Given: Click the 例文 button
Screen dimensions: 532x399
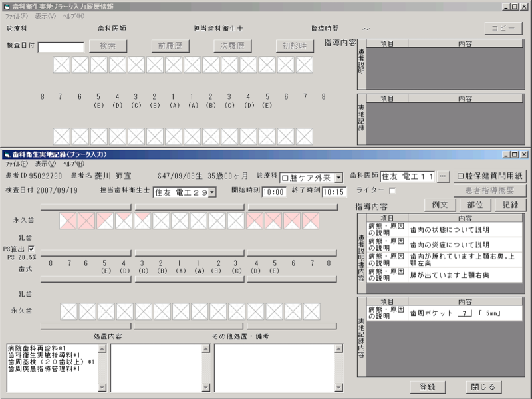Looking at the screenshot, I should [x=440, y=205].
